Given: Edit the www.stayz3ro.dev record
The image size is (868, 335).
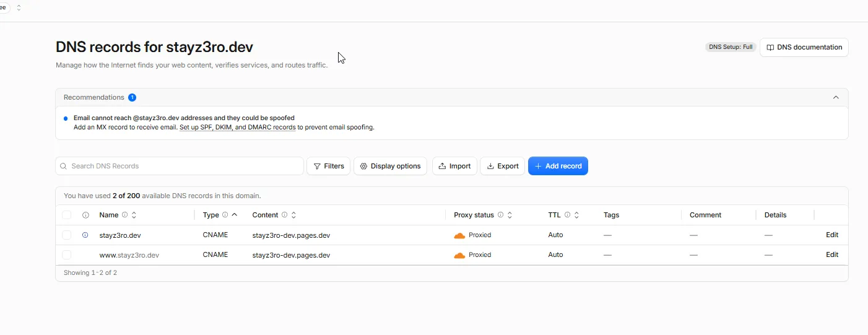Looking at the screenshot, I should tap(832, 255).
